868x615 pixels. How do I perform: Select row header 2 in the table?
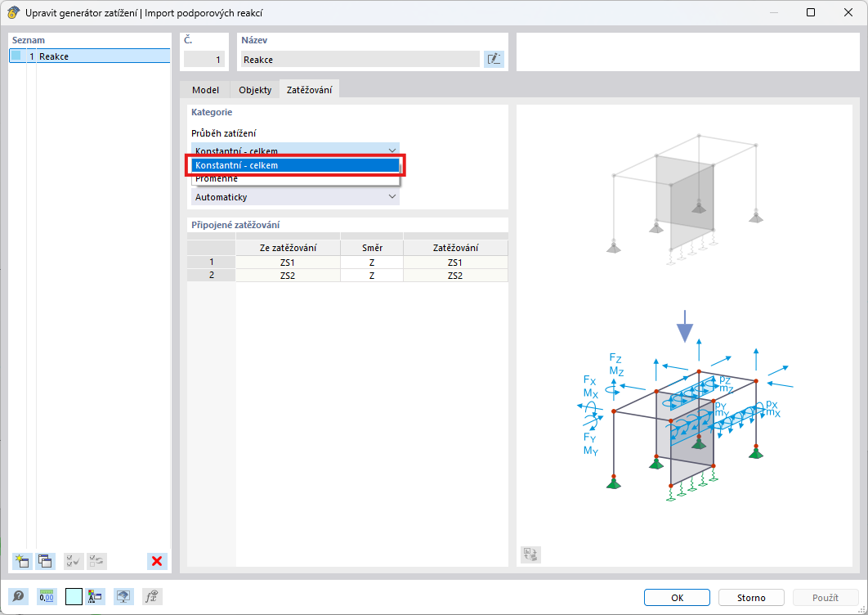(x=212, y=276)
